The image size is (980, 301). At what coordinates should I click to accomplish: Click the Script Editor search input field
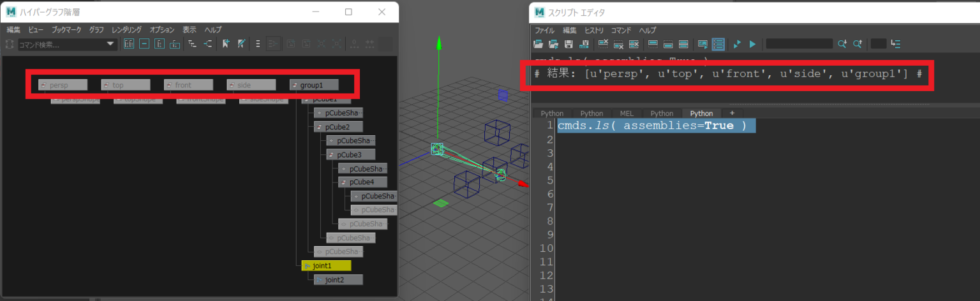799,44
